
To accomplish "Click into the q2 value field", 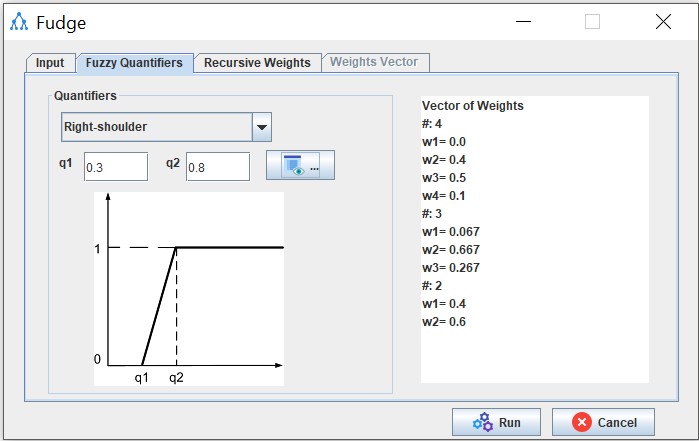I will [x=217, y=167].
